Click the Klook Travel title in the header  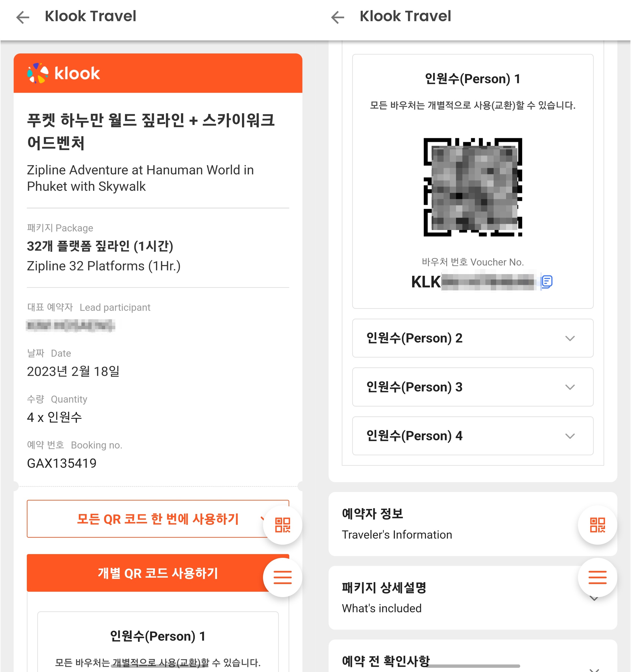pyautogui.click(x=91, y=16)
